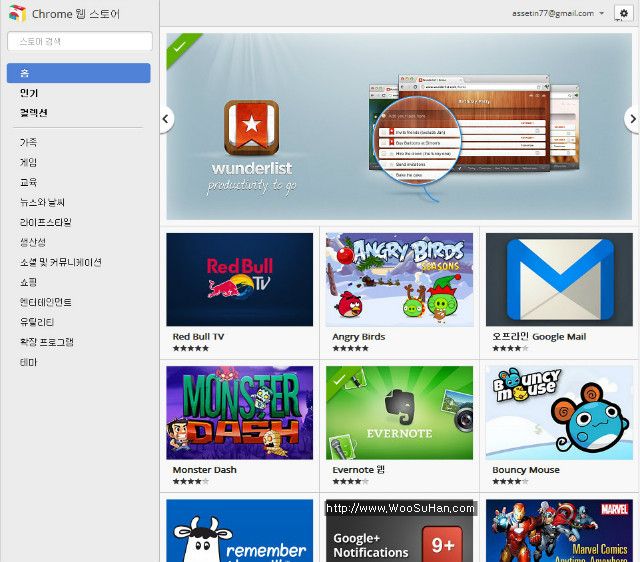Screen dimensions: 640x562
Task: Click the Evernote 웹 title text
Action: pos(358,470)
